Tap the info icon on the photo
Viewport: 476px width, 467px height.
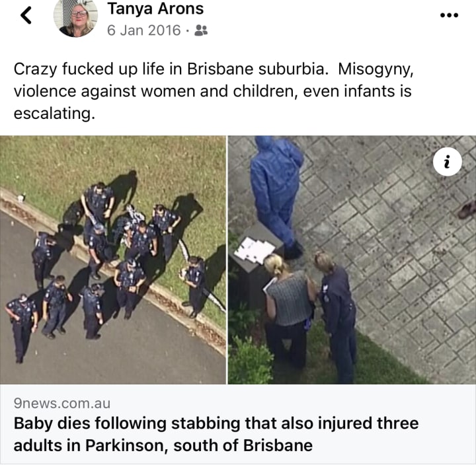pos(448,162)
